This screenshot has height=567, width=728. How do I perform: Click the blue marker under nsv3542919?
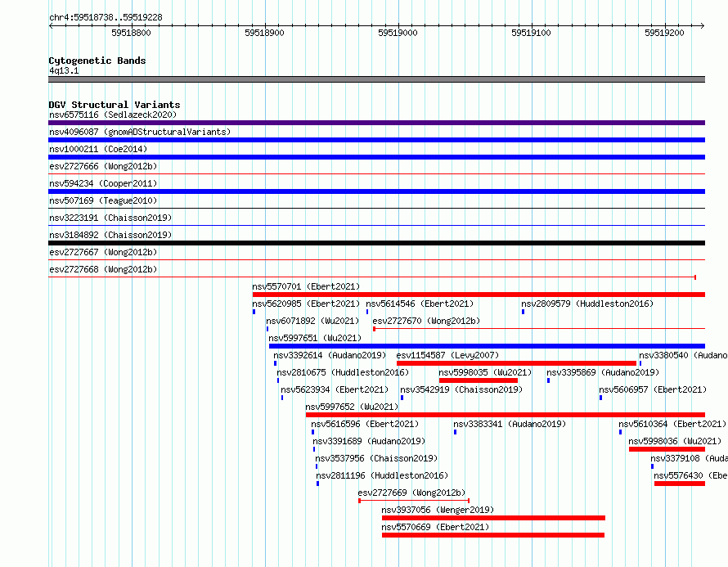pos(402,398)
